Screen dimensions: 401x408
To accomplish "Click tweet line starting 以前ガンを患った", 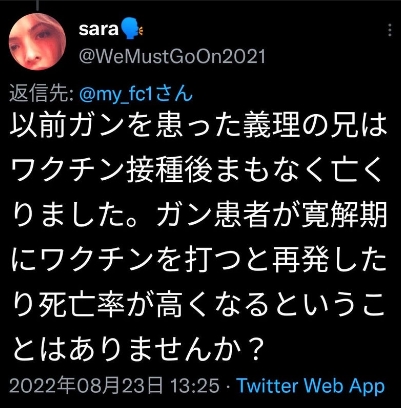I will 199,126.
